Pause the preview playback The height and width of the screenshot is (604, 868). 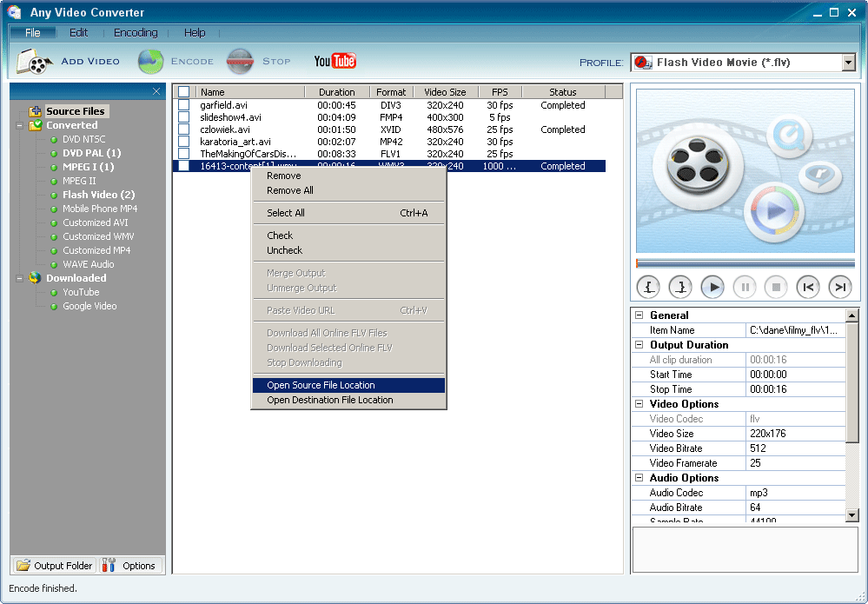[745, 287]
